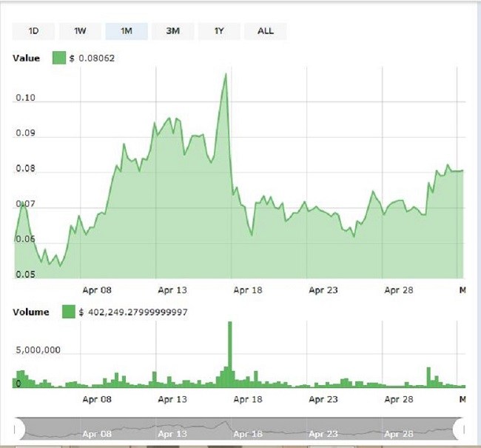Click the $ 402,249.27999999997 volume readout

click(x=133, y=312)
